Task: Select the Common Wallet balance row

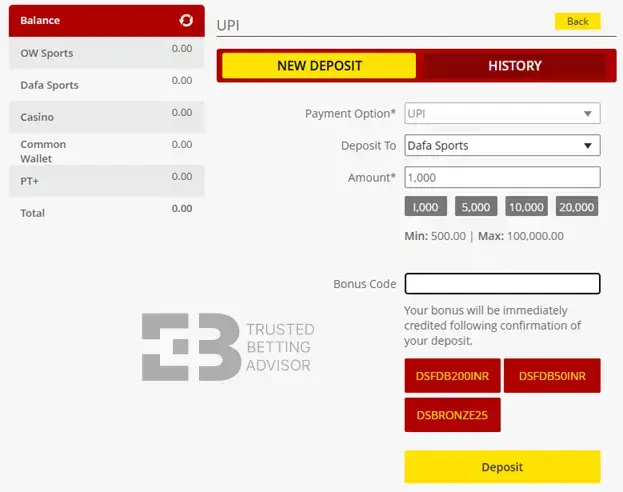Action: tap(106, 151)
